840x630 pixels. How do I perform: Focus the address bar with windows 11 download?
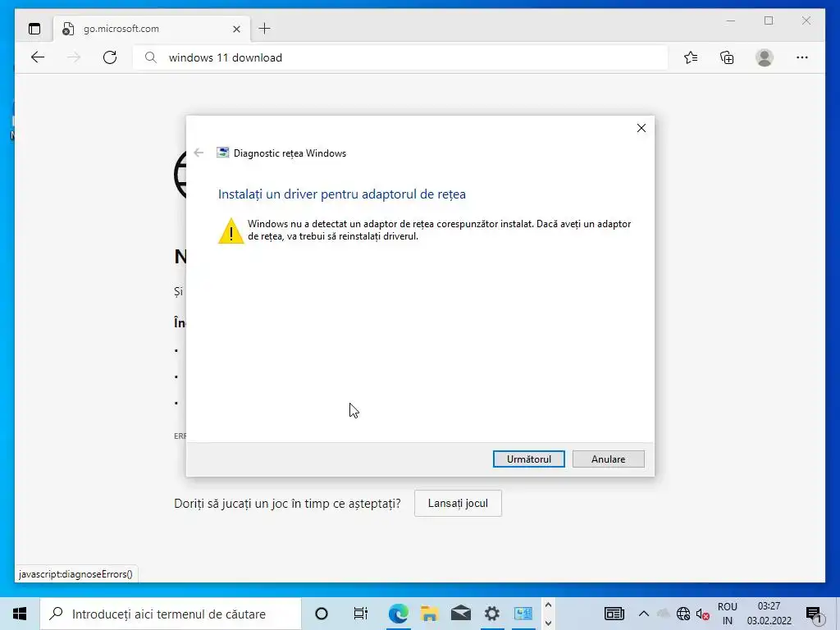pos(400,57)
